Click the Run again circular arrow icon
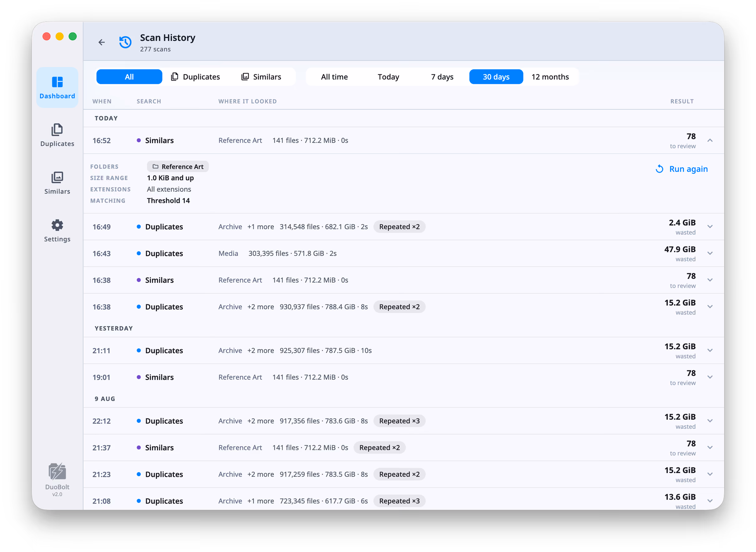756x552 pixels. click(x=659, y=169)
